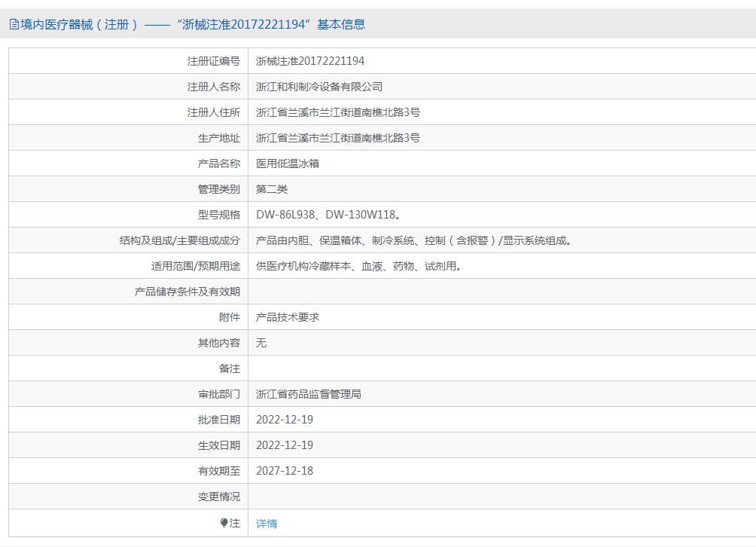Click the 注册人名称 label
Viewport: 756px width, 547px height.
coord(214,87)
